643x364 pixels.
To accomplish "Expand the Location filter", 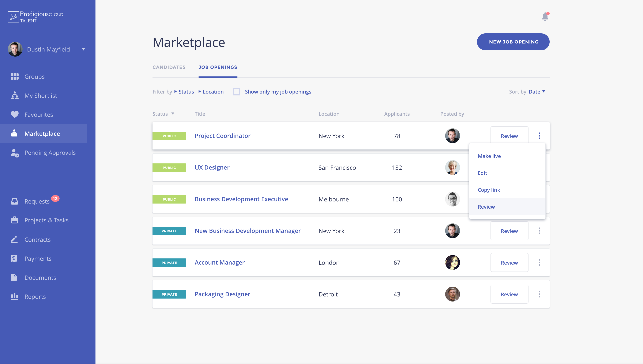I will [211, 92].
